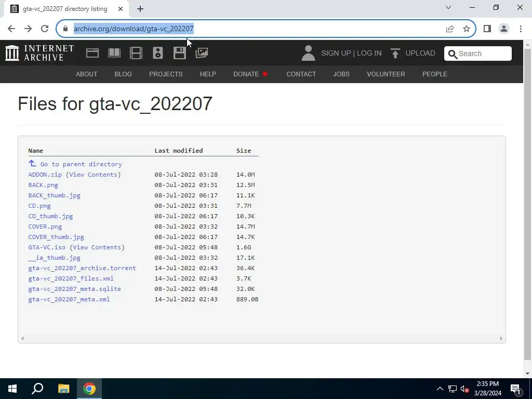The width and height of the screenshot is (532, 399).
Task: Close the gta-vc_202207 tab
Action: (120, 9)
